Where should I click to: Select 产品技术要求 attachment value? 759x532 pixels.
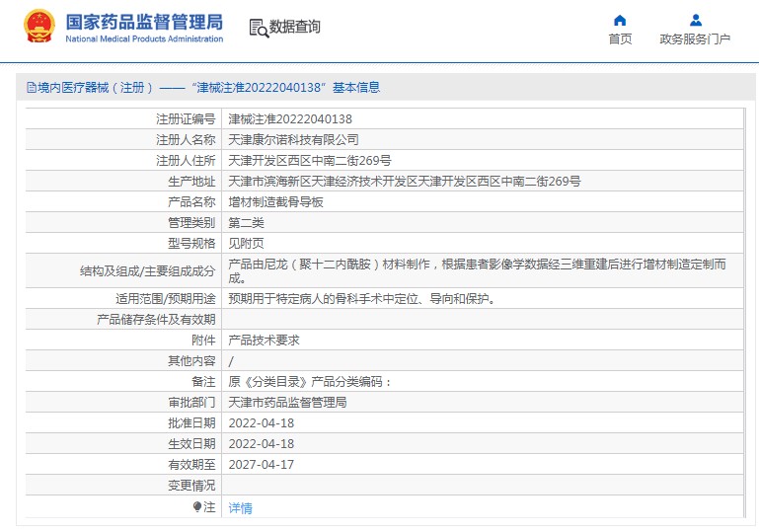tap(264, 341)
